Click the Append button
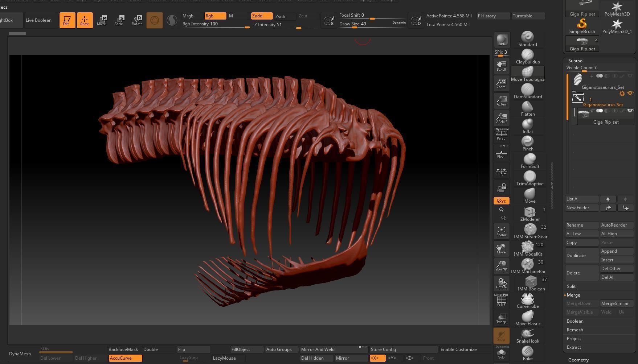638x364 pixels. pyautogui.click(x=617, y=251)
